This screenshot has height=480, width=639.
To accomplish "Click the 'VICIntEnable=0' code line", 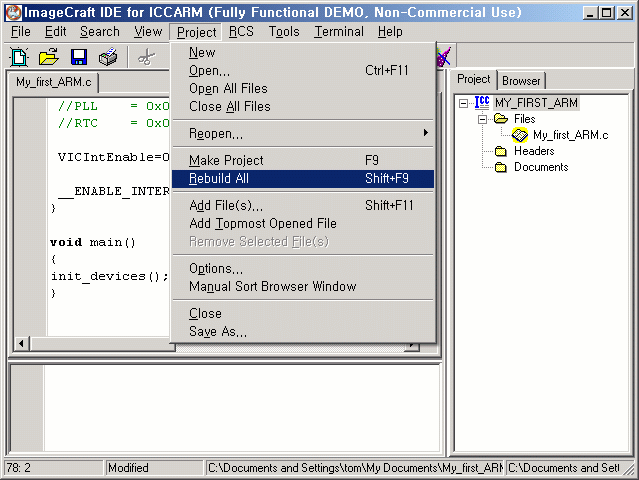I will pos(113,157).
